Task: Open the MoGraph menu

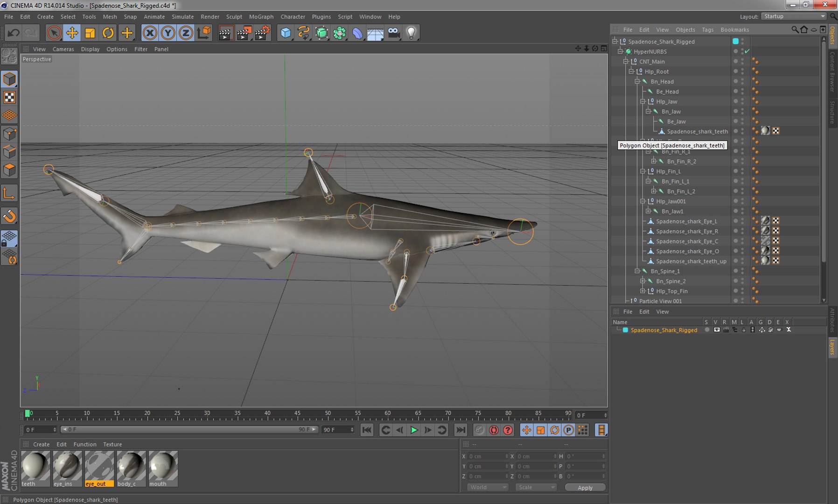Action: [x=261, y=16]
